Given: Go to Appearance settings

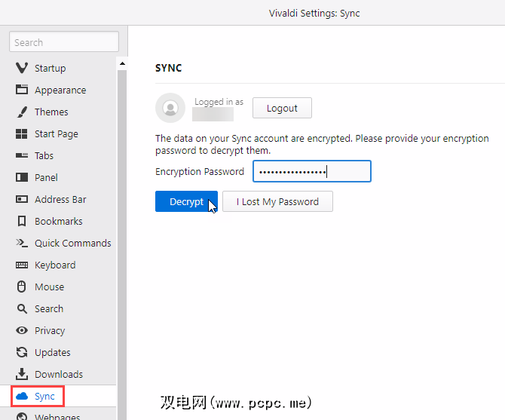Looking at the screenshot, I should click(60, 90).
